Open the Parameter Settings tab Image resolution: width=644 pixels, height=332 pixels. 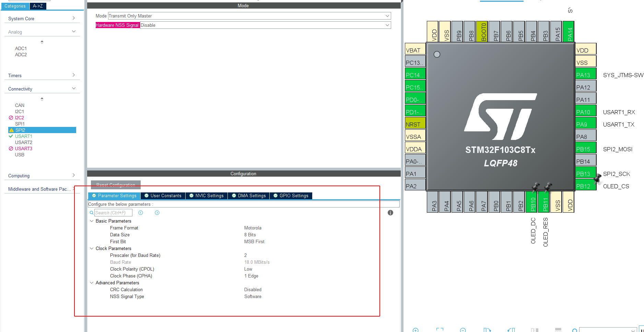[x=114, y=195]
